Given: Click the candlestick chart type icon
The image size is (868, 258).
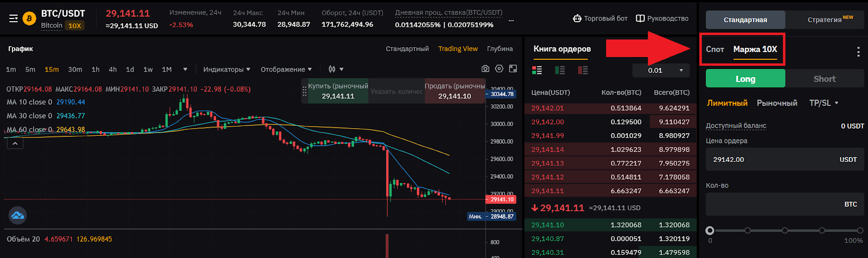Looking at the screenshot, I should (331, 70).
